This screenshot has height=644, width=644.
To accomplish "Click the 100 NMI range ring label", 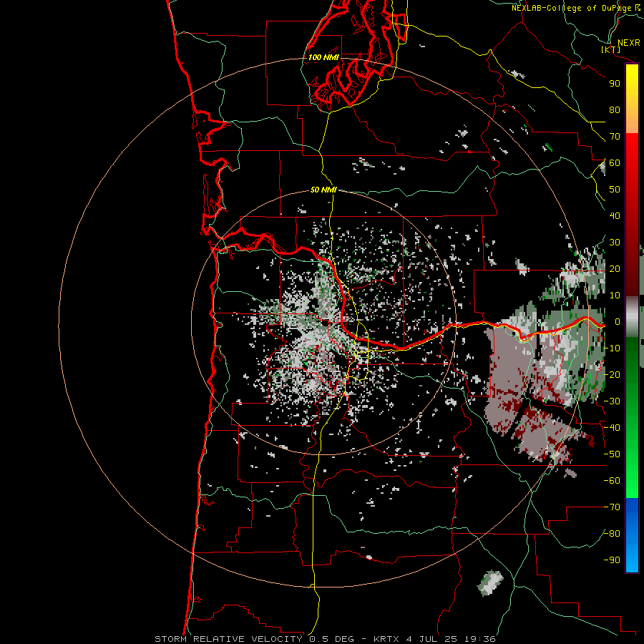I will [x=323, y=57].
